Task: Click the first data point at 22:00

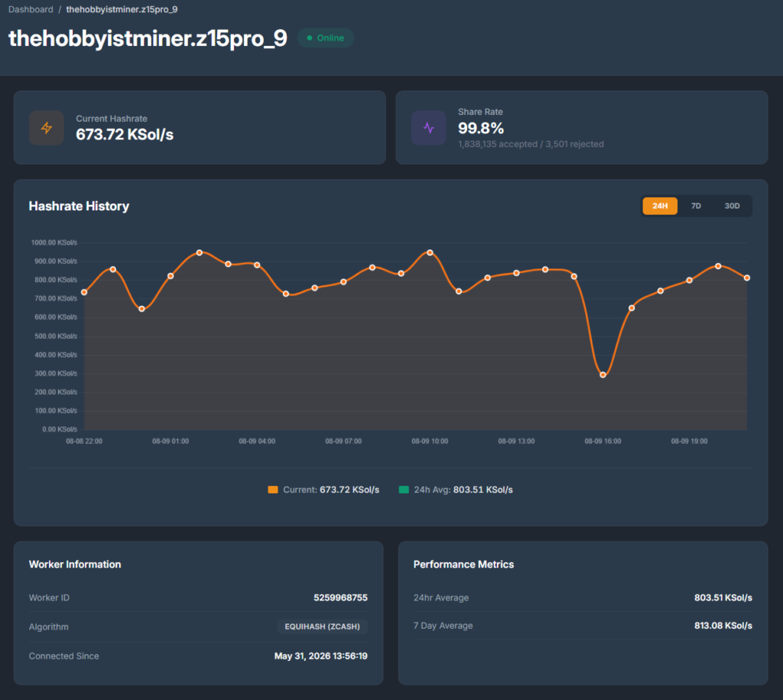Action: click(x=84, y=292)
